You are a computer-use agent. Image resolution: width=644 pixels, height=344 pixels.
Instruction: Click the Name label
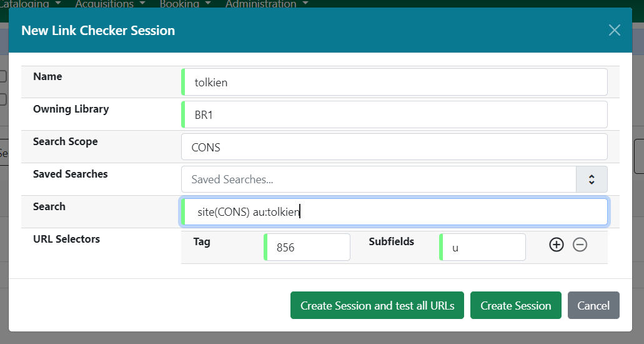pos(47,76)
